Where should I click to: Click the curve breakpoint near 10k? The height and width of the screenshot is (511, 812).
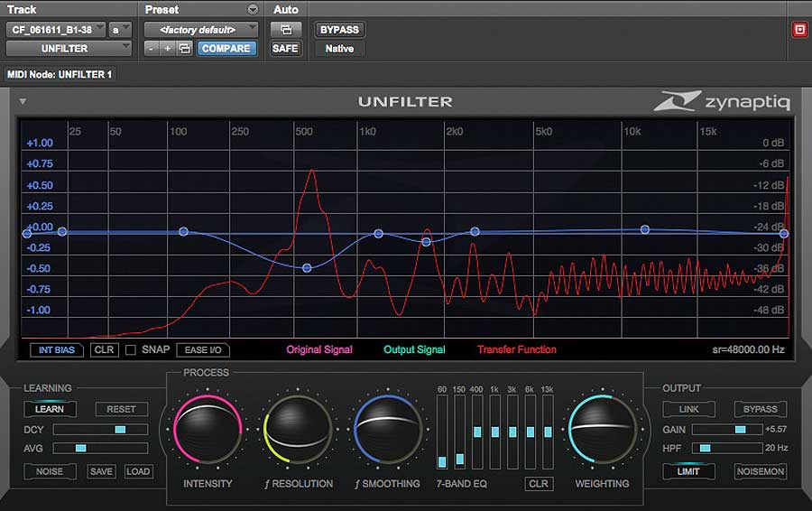click(645, 229)
